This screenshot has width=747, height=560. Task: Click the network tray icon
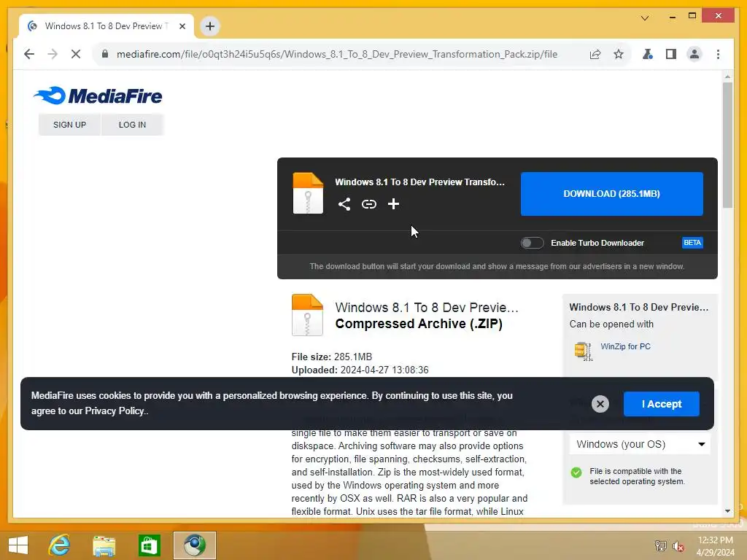click(x=661, y=546)
